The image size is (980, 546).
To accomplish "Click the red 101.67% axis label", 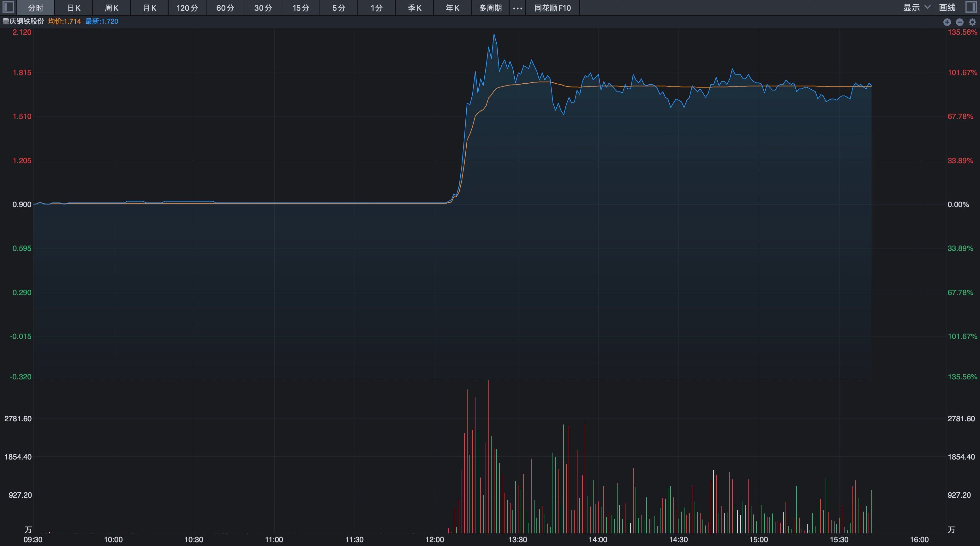I will pyautogui.click(x=962, y=73).
